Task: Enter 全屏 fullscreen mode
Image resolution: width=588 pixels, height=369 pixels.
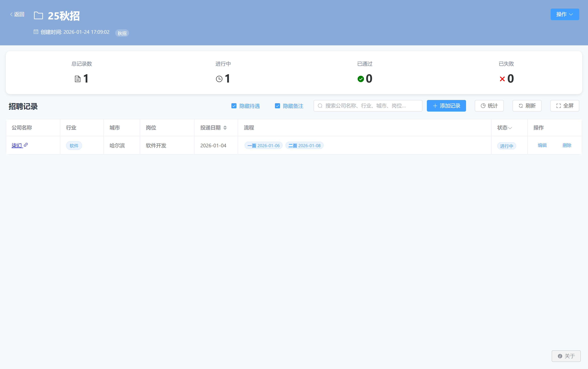Action: (x=564, y=106)
